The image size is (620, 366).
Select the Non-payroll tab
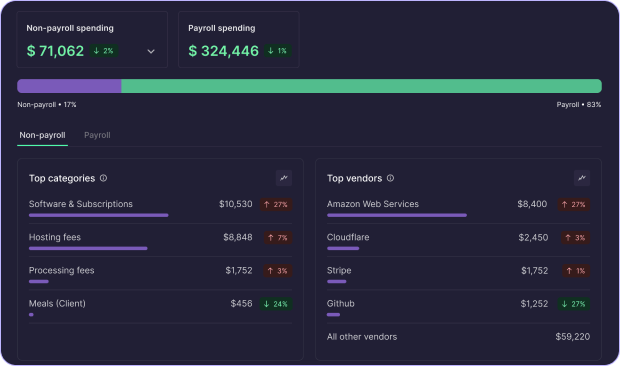(42, 135)
